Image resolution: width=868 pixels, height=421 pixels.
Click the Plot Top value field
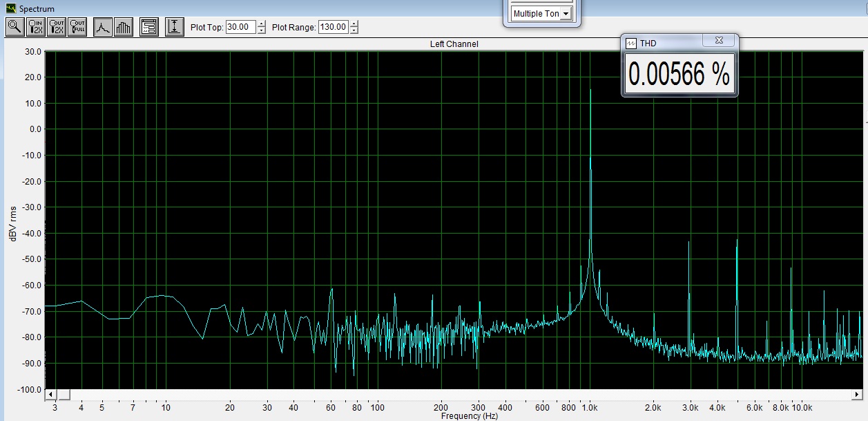[x=240, y=28]
